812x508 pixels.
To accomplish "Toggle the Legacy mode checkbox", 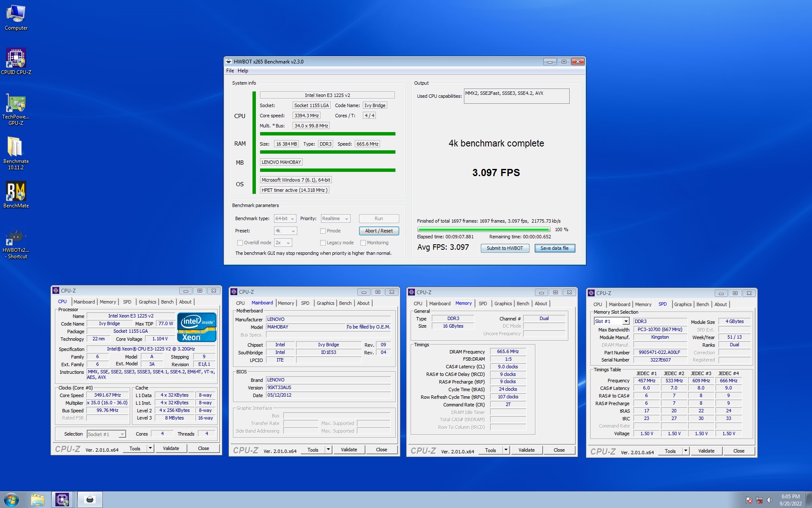I will click(x=323, y=243).
